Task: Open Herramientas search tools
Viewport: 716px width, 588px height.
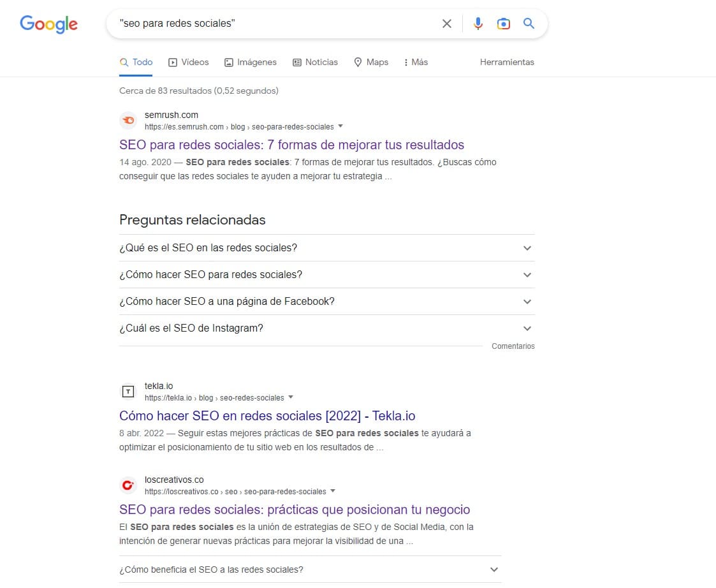Action: (x=507, y=62)
